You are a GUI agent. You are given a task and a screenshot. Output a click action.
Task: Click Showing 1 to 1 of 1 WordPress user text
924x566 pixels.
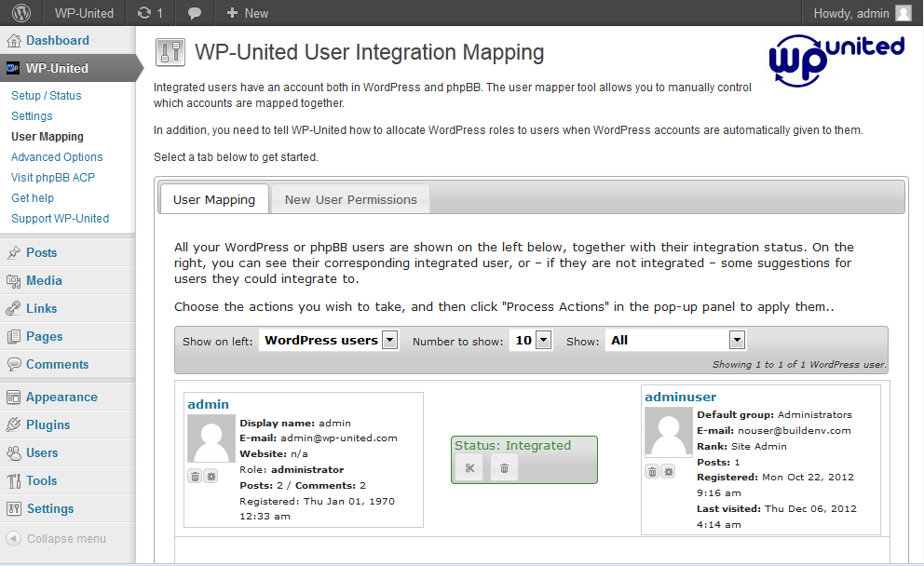click(x=799, y=365)
